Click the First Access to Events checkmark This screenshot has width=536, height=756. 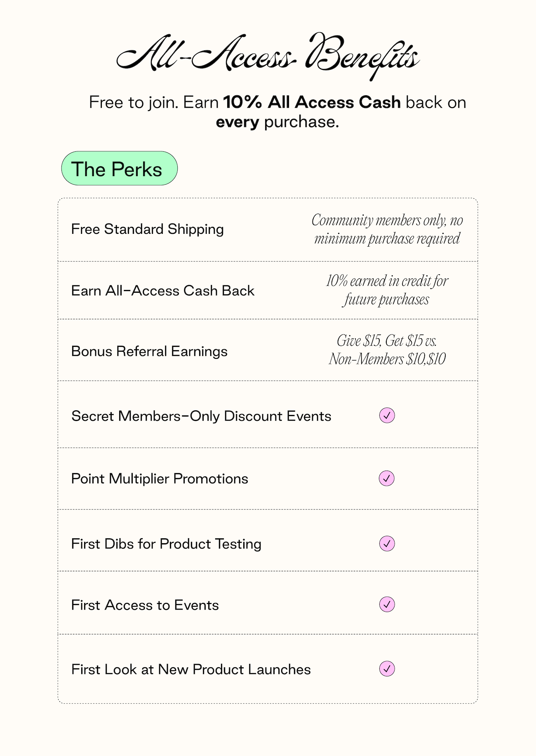(387, 605)
